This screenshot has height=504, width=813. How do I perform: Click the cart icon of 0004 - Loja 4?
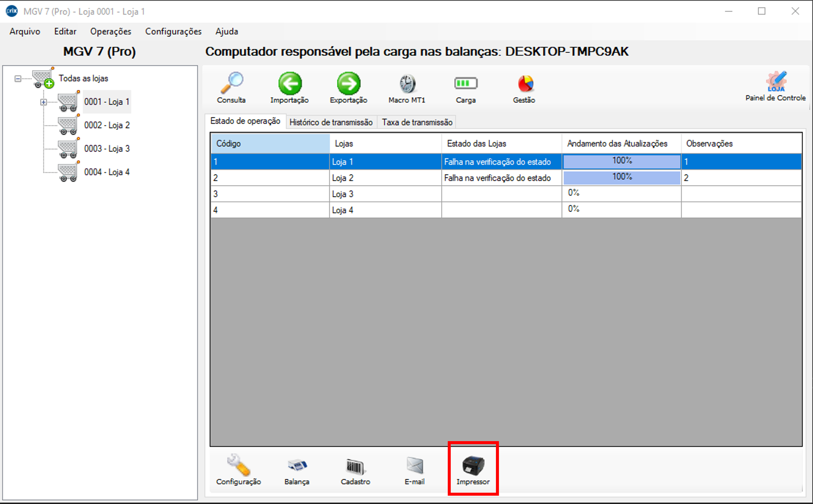[69, 172]
